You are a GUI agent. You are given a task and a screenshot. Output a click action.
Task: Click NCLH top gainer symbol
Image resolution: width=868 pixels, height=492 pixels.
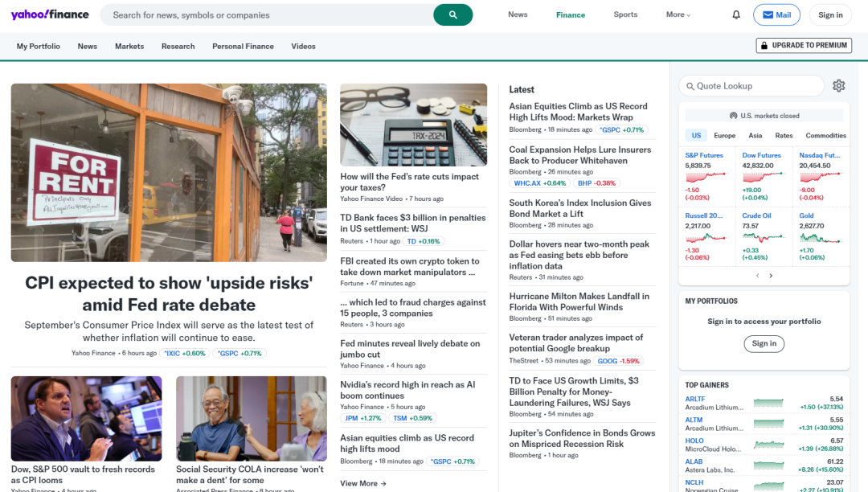[x=694, y=482]
